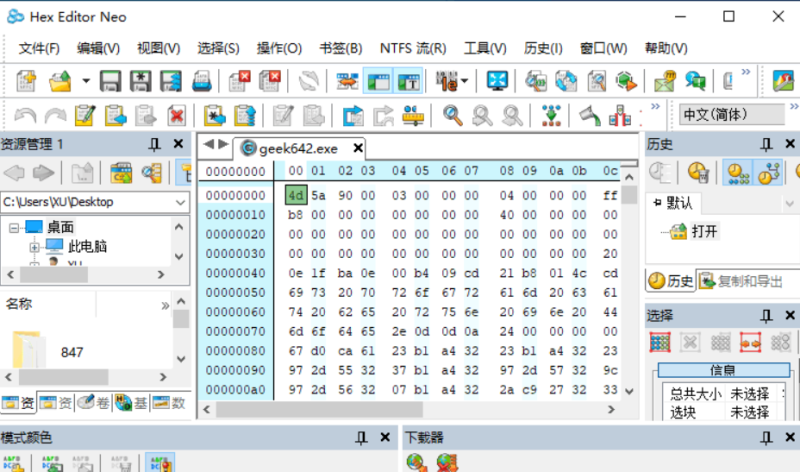Toggle the pin on 历史 panel
Screen dimensions: 800x472
[x=765, y=145]
